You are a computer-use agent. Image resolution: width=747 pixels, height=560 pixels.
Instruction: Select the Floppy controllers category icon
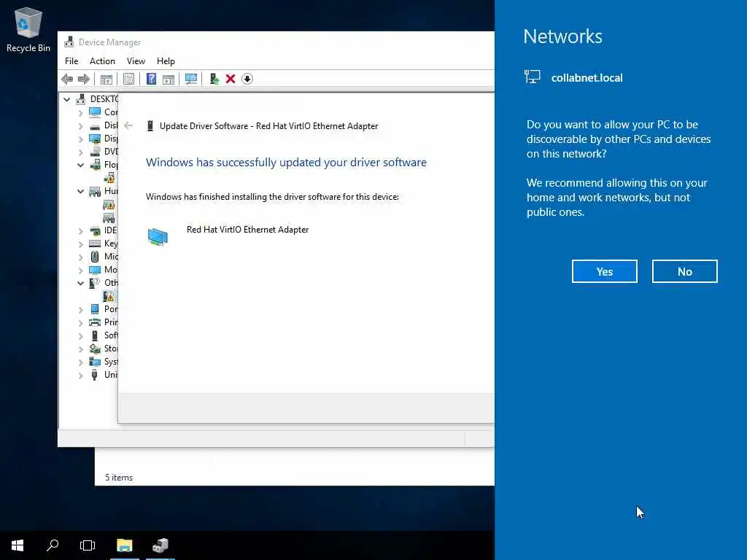pos(95,165)
